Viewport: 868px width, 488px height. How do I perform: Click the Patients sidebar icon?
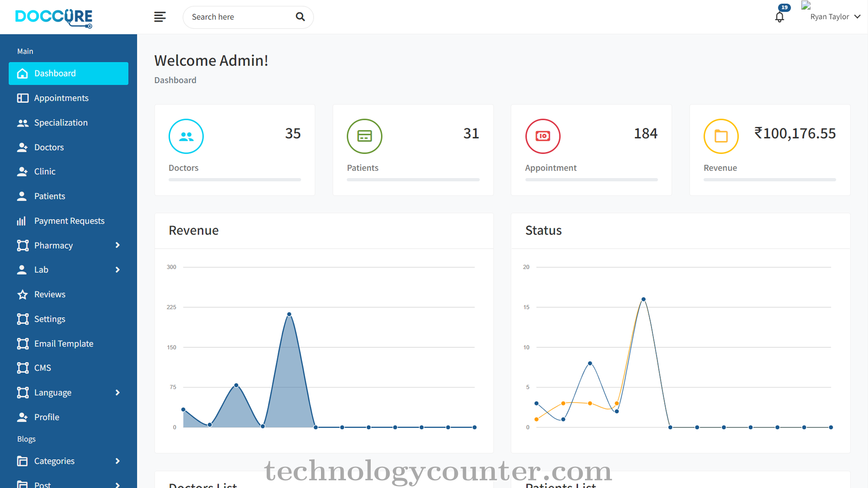point(22,196)
